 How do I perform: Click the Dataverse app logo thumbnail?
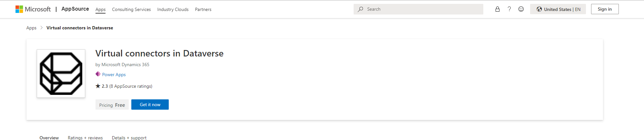coord(61,74)
